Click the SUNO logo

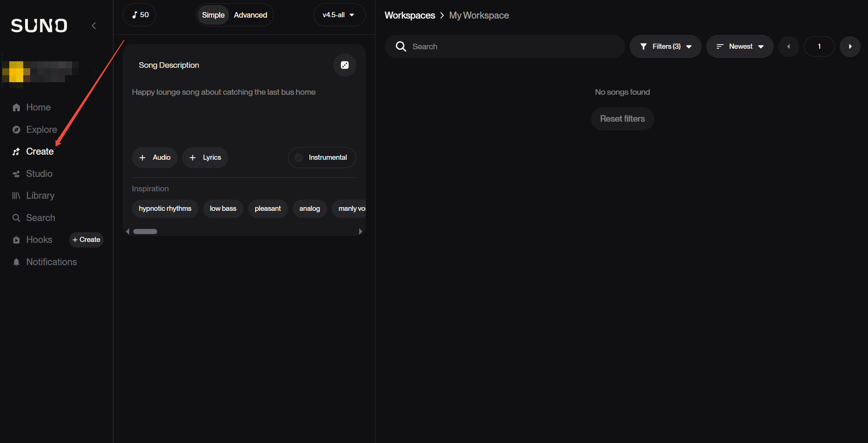tap(39, 26)
